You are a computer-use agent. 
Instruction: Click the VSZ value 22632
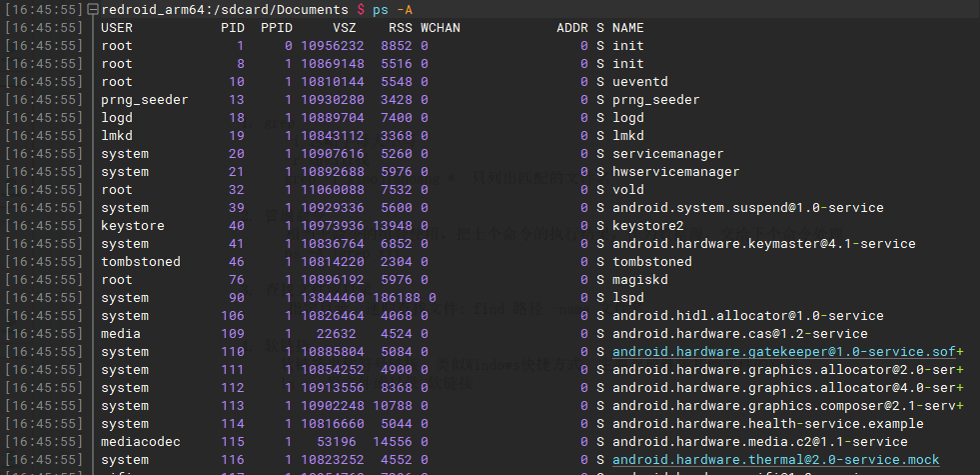coord(337,334)
